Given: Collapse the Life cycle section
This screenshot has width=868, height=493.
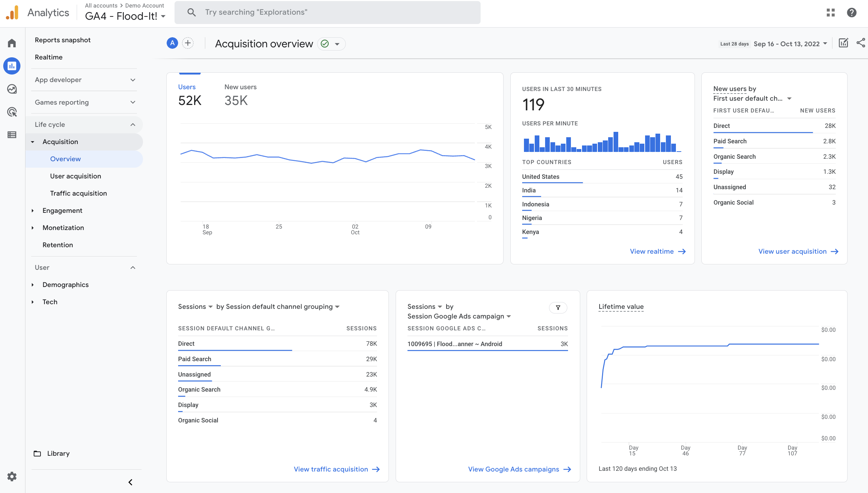Looking at the screenshot, I should pyautogui.click(x=133, y=125).
